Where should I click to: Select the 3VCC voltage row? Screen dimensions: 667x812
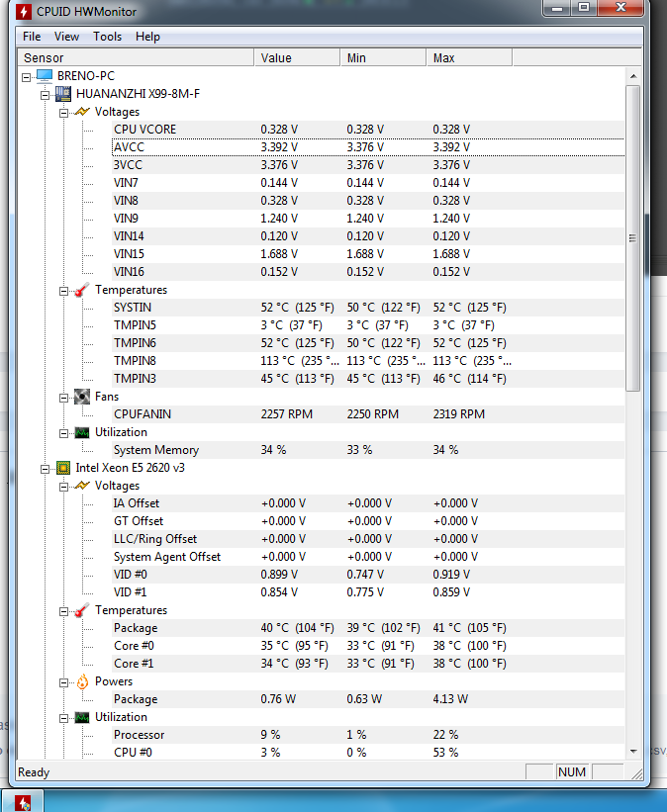[x=368, y=165]
